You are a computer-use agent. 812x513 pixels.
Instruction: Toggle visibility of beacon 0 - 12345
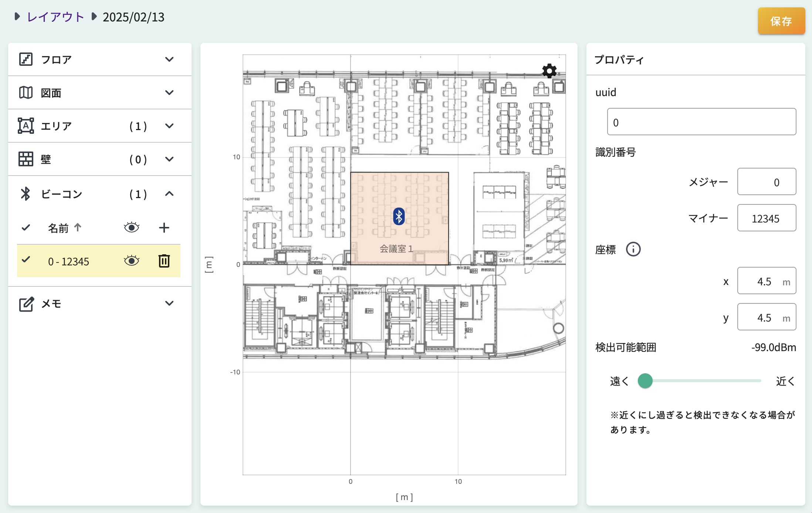coord(132,261)
